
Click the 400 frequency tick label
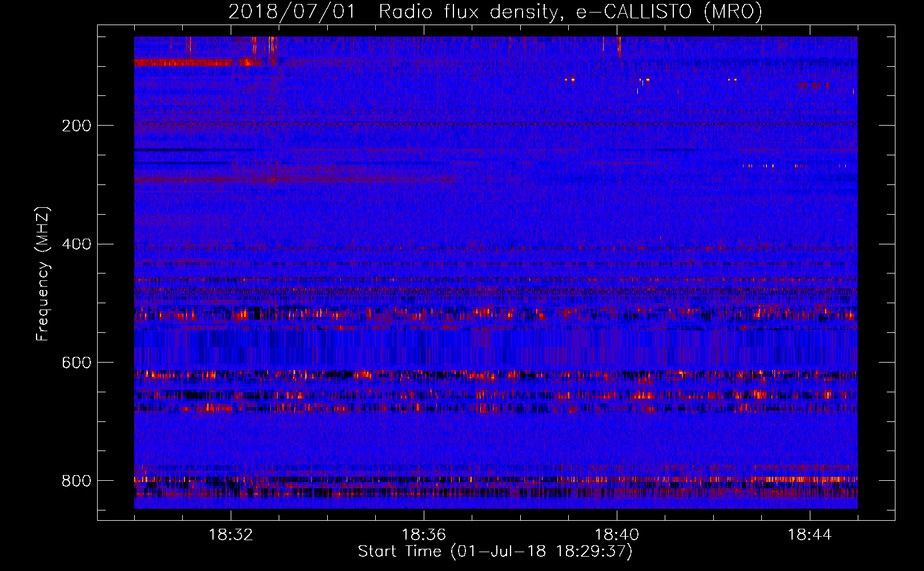tap(76, 244)
